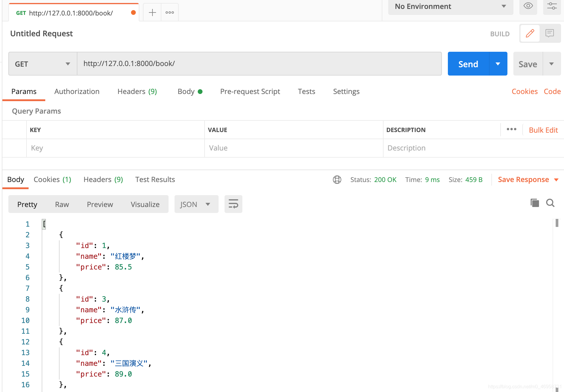The height and width of the screenshot is (392, 564).
Task: Click line number 10 in response
Action: tap(25, 321)
